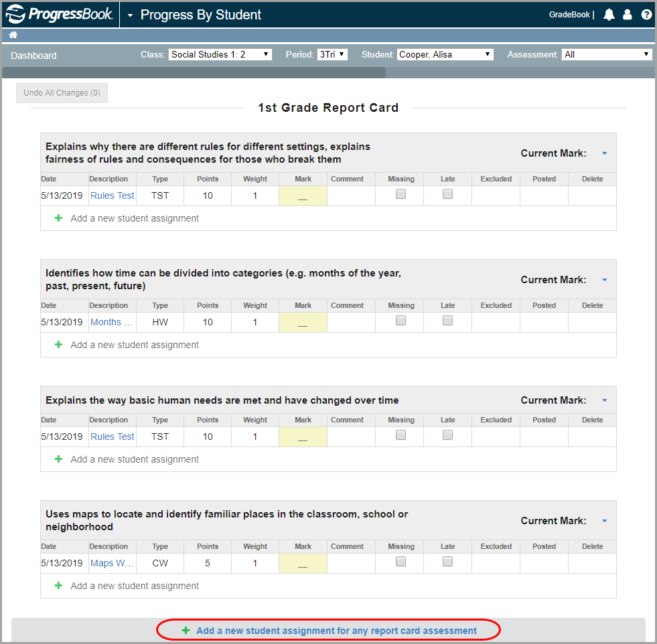
Task: Go to home via house icon
Action: click(x=13, y=35)
